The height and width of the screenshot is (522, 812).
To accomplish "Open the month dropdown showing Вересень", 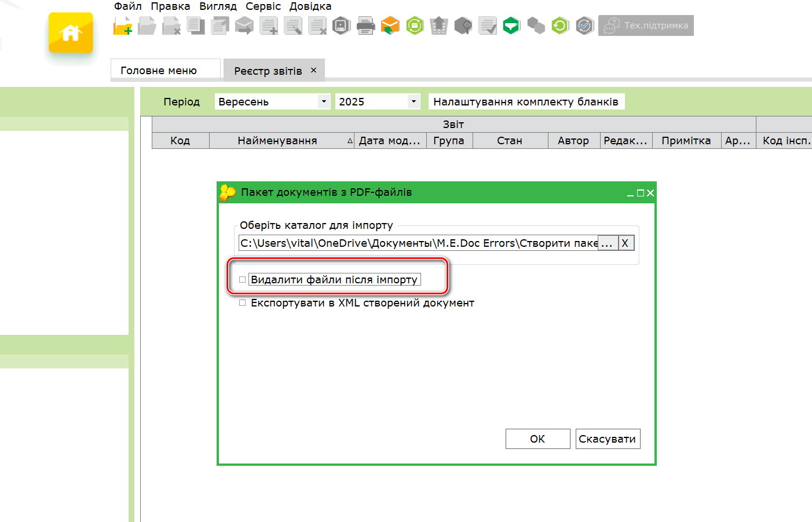I will tap(324, 101).
